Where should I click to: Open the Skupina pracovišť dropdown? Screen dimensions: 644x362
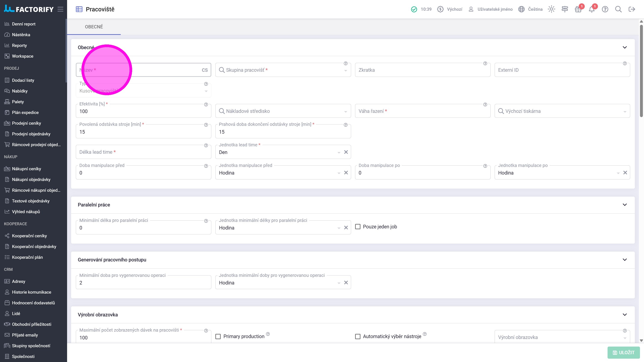tap(282, 70)
